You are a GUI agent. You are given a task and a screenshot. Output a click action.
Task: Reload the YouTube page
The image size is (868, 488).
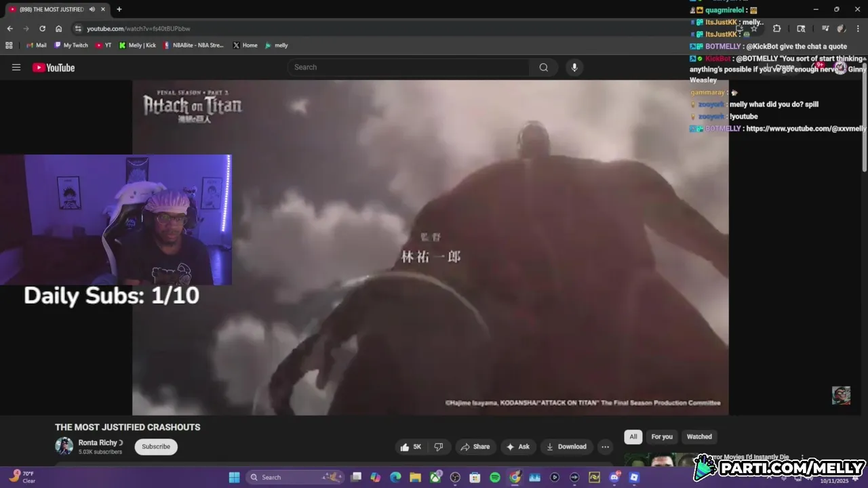click(x=42, y=28)
